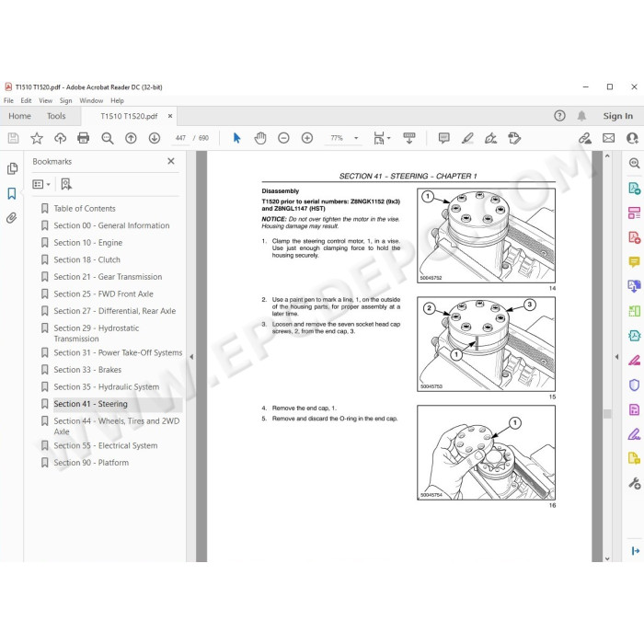
Task: Go to Section 33 - Brakes
Action: 87,370
